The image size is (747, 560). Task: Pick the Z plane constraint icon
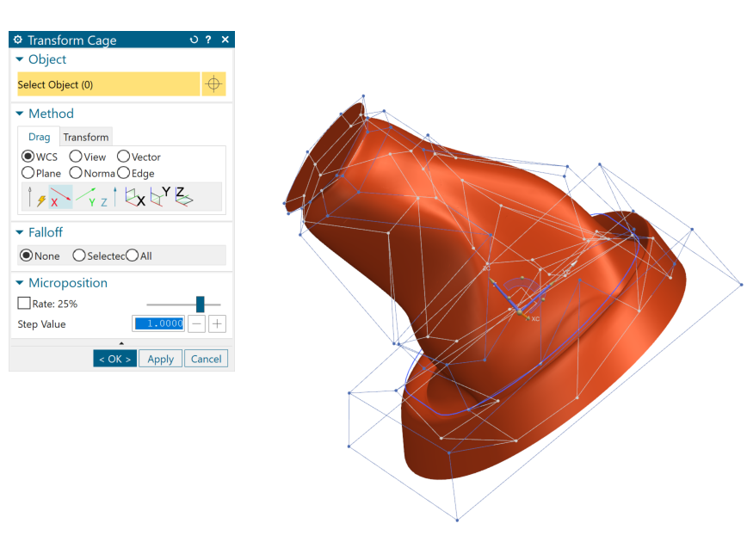(184, 197)
